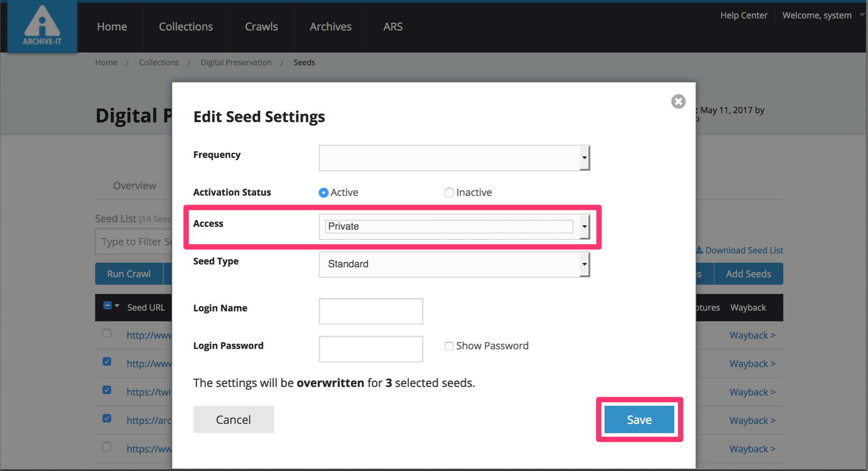Click into the Login Name field

click(371, 311)
